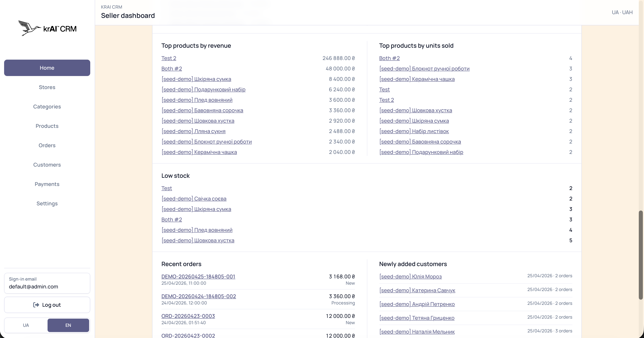Click the UA · UAH locale indicator

coord(622,12)
